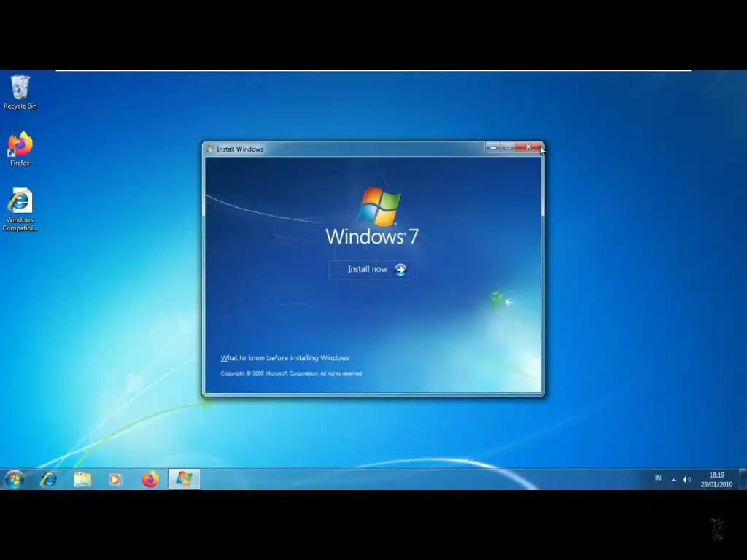
Task: Open the volume speaker icon
Action: coord(686,480)
